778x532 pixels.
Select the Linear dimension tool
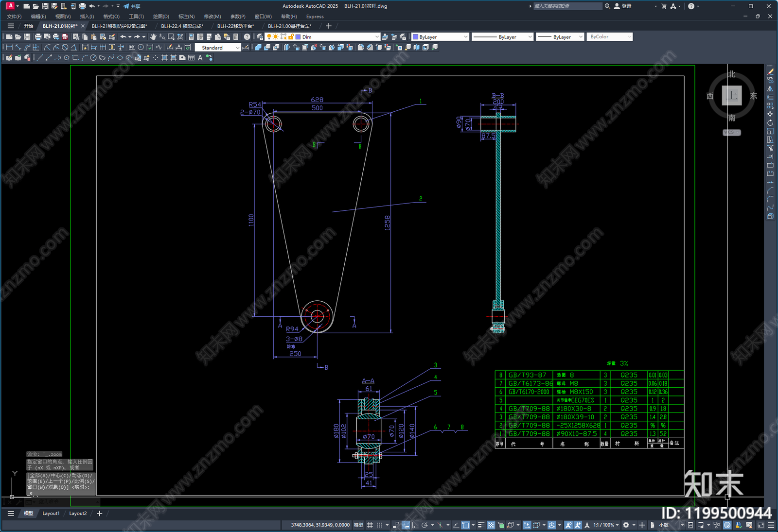pyautogui.click(x=9, y=47)
